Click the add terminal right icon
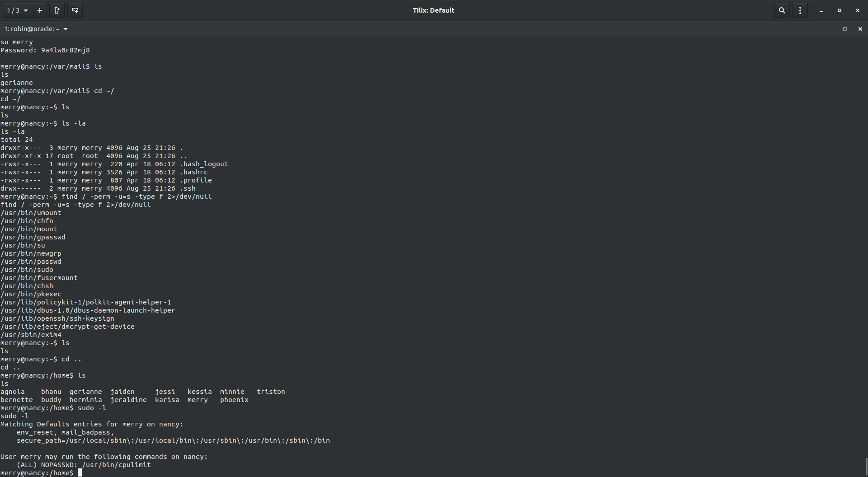Viewport: 868px width, 477px height. coord(57,10)
